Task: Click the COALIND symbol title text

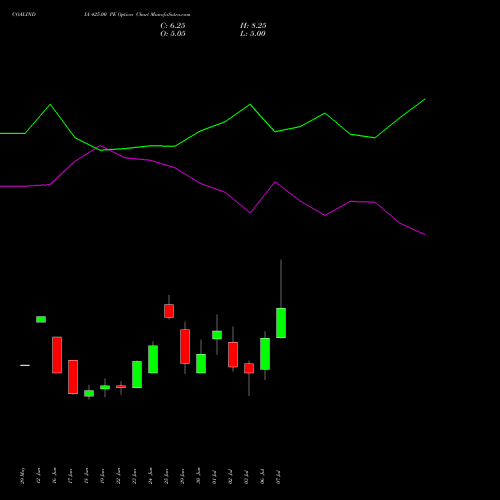Action: pos(24,15)
